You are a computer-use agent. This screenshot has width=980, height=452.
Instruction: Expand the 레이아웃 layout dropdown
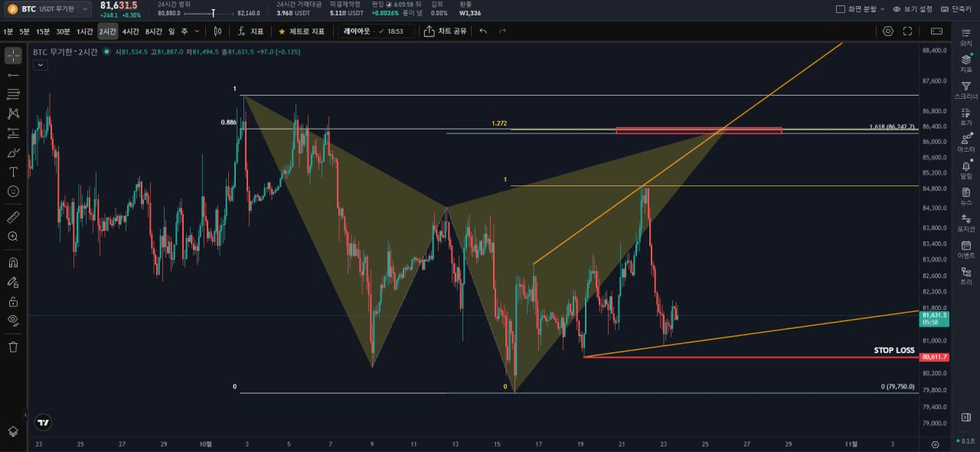(377, 31)
